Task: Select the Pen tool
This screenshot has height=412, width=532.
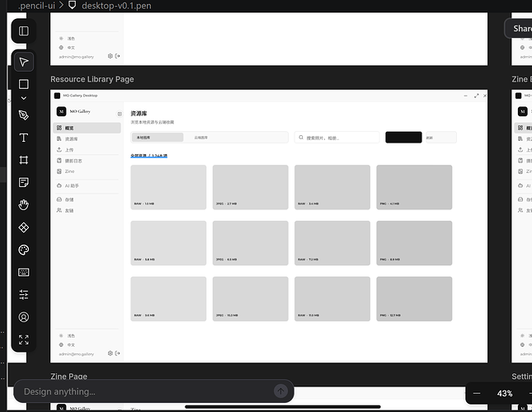Action: tap(23, 115)
